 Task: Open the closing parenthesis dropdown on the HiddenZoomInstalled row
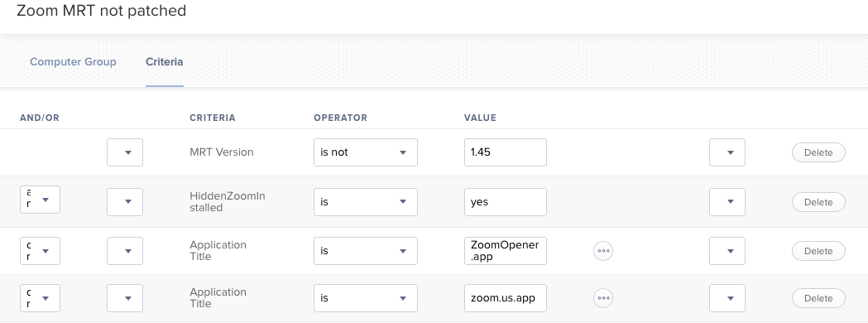(x=727, y=202)
